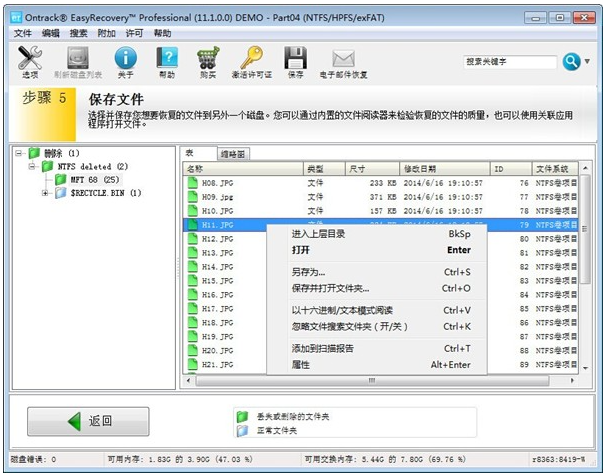Open the 编辑 menu in menu bar

click(x=51, y=33)
